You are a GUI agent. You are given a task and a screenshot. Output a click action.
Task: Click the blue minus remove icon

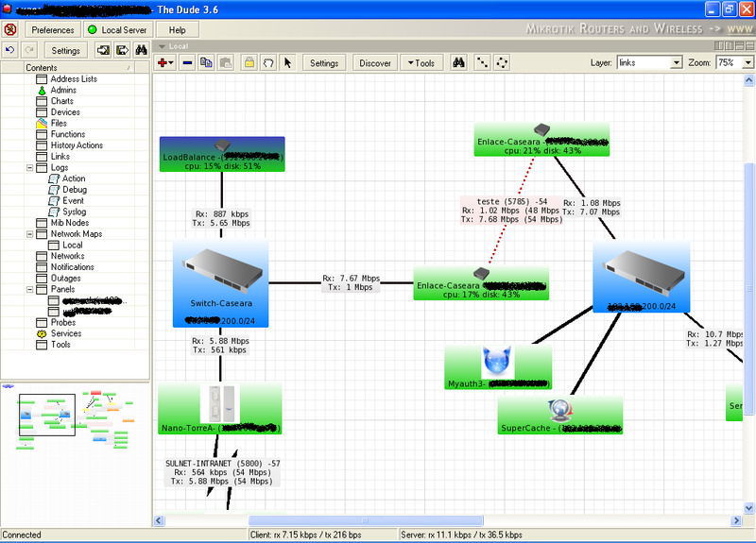tap(187, 62)
